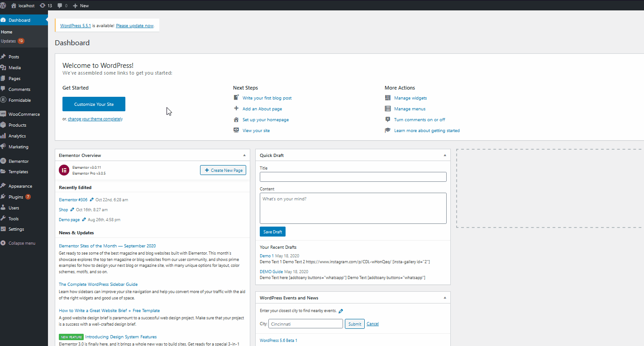Click the Pages icon in sidebar
This screenshot has width=644, height=346.
pos(3,78)
